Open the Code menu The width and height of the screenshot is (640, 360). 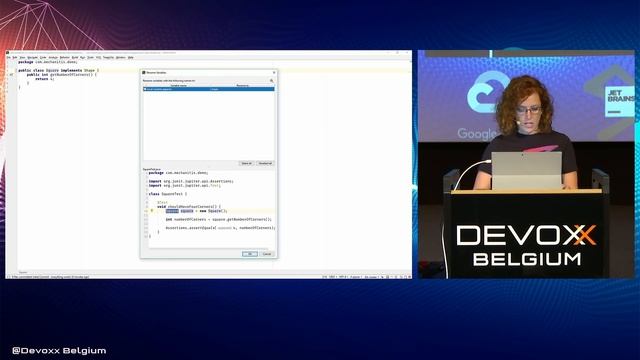(43, 58)
